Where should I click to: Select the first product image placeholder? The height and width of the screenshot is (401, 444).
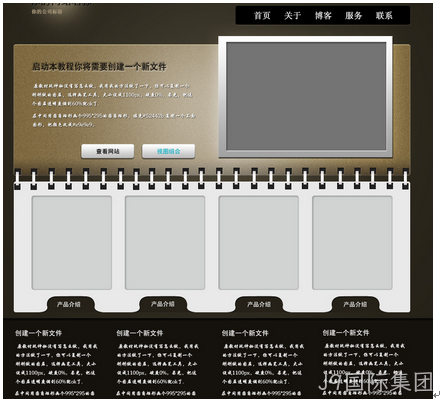72,243
